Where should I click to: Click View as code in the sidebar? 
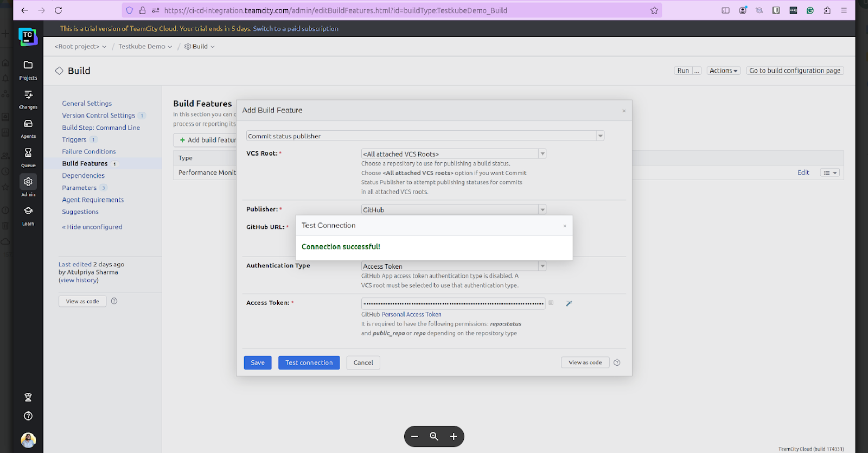point(82,301)
